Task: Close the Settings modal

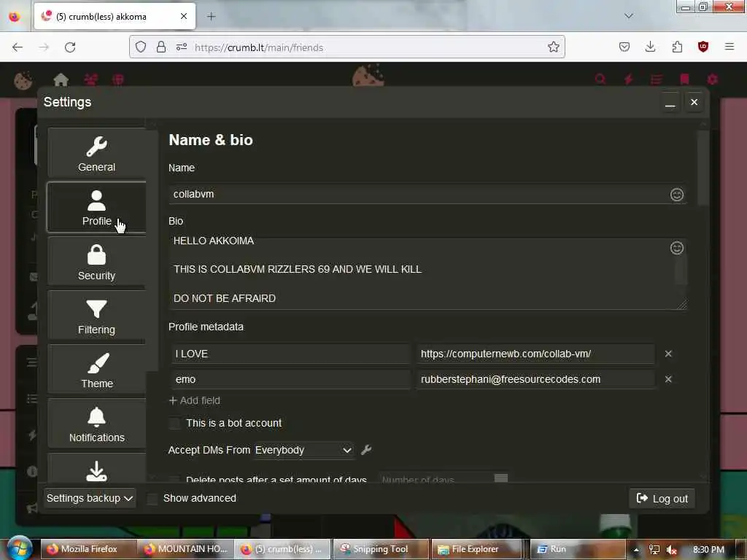Action: (x=694, y=102)
